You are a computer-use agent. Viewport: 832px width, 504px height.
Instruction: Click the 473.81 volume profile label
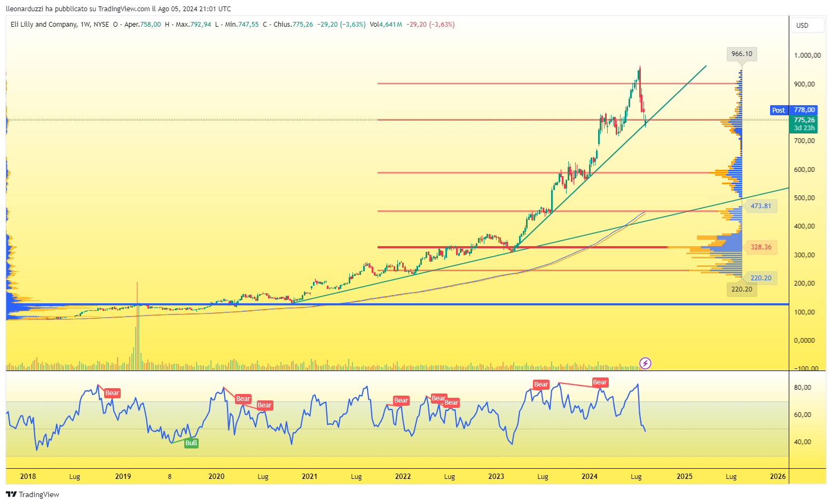[x=761, y=206]
